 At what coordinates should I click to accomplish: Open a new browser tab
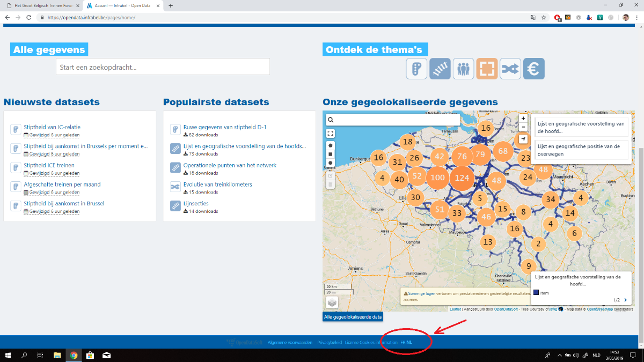171,6
